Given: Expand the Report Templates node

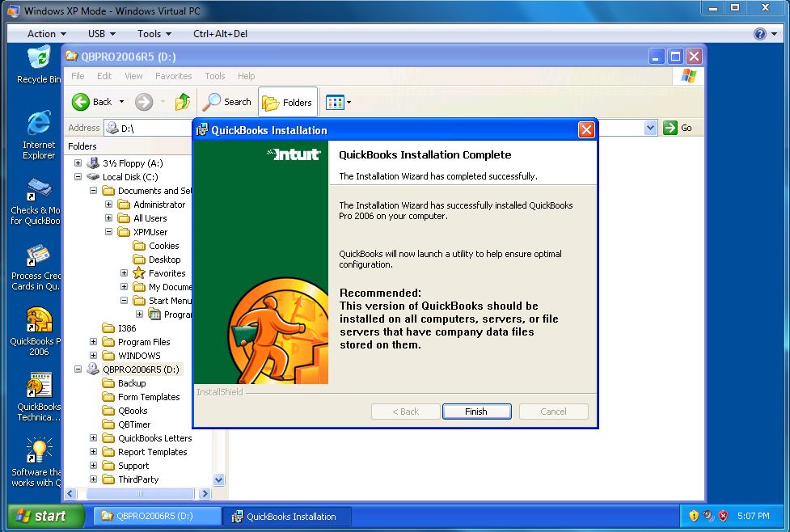Looking at the screenshot, I should coord(93,451).
